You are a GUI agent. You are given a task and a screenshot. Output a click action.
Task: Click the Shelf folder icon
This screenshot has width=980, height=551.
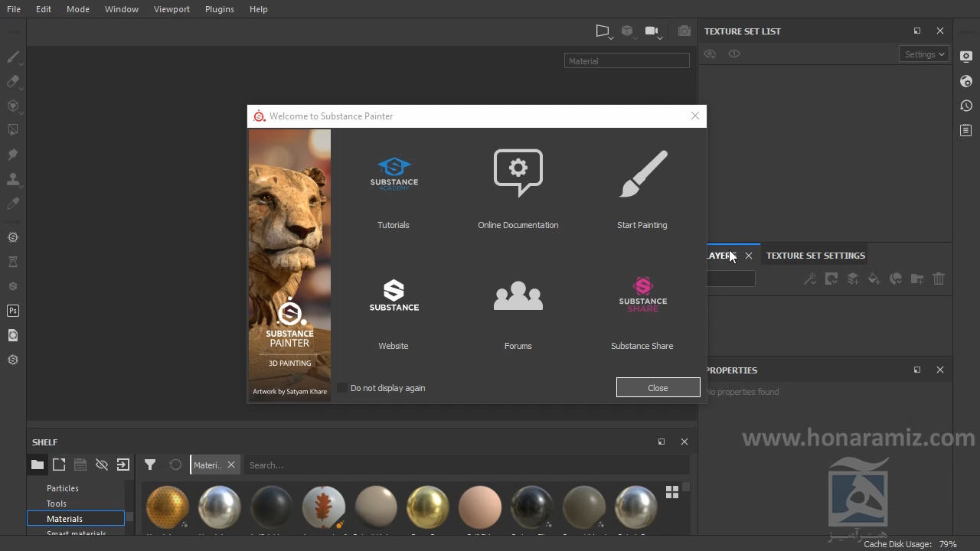pyautogui.click(x=38, y=465)
